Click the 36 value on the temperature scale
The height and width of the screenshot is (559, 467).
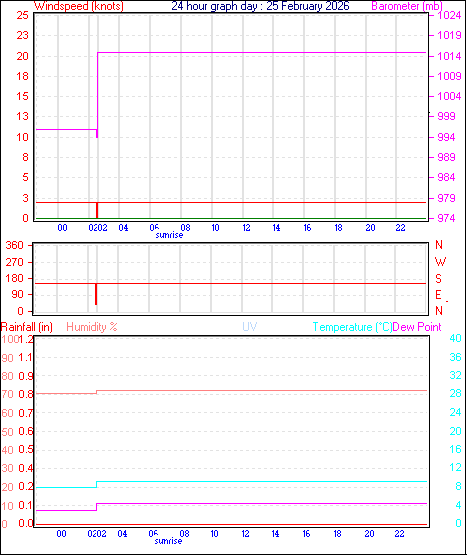(456, 357)
